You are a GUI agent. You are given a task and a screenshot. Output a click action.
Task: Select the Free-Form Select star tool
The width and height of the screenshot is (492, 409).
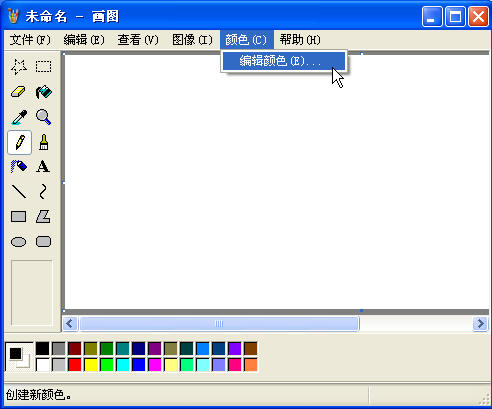19,67
